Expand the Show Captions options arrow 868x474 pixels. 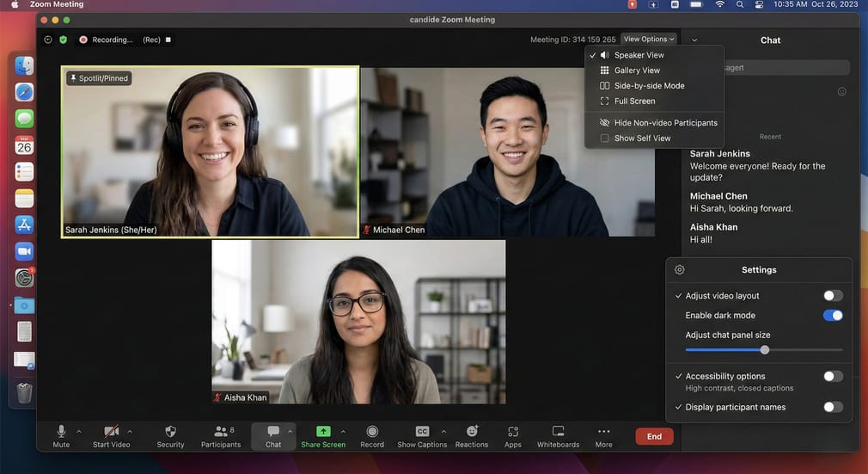[443, 431]
